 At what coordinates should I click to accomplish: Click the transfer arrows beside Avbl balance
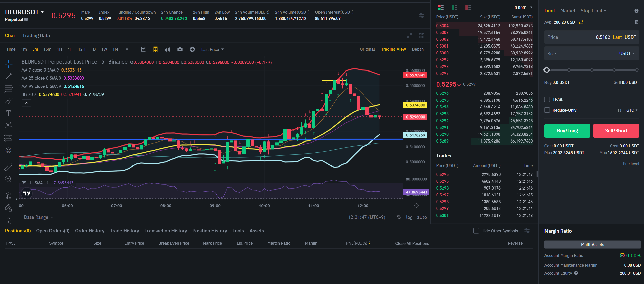[x=581, y=22]
